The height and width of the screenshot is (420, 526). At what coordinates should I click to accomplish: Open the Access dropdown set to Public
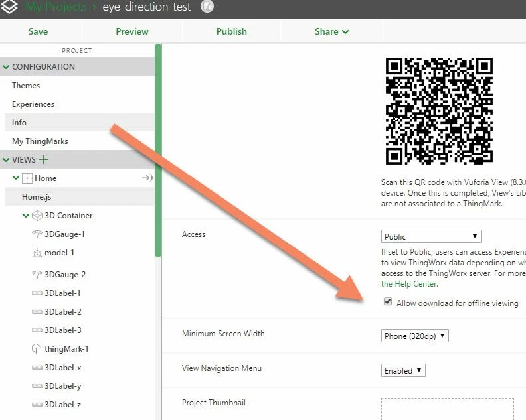click(x=431, y=236)
